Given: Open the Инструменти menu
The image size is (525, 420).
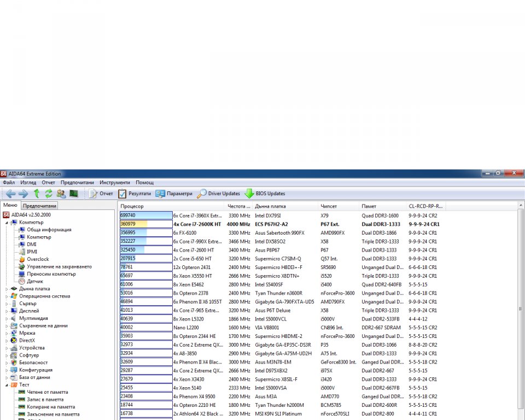Looking at the screenshot, I should point(114,182).
